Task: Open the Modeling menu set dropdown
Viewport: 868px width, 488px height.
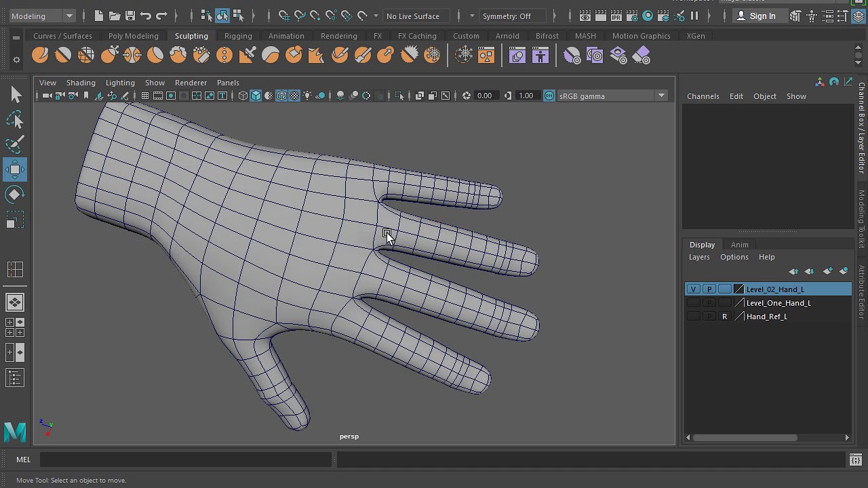Action: 42,16
